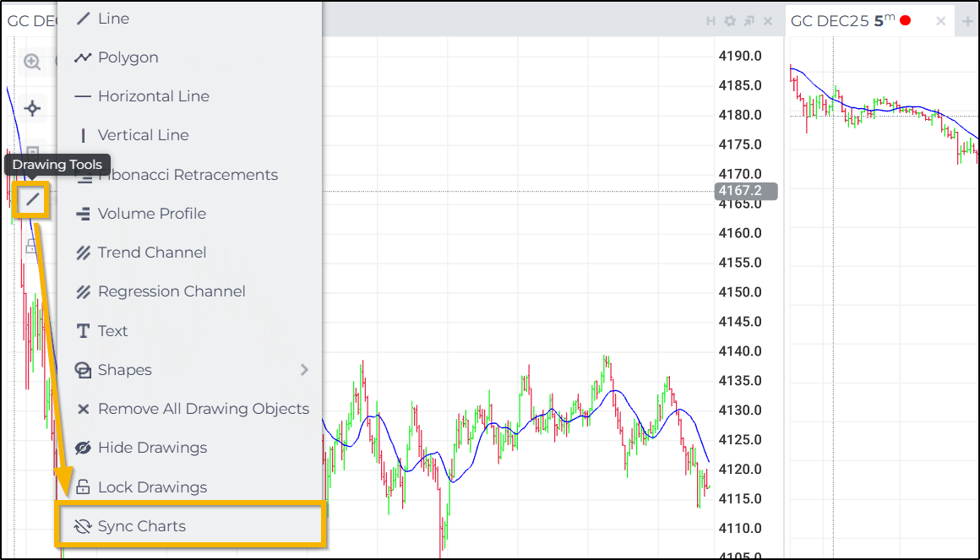
Task: Open the Drawing Tools menu
Action: pyautogui.click(x=32, y=201)
